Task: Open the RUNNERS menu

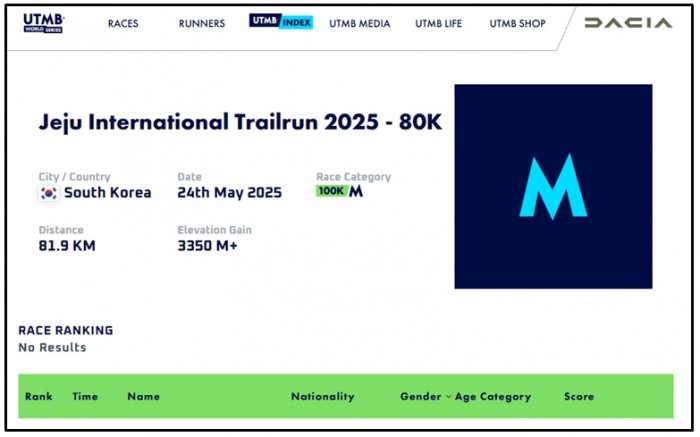Action: (202, 23)
